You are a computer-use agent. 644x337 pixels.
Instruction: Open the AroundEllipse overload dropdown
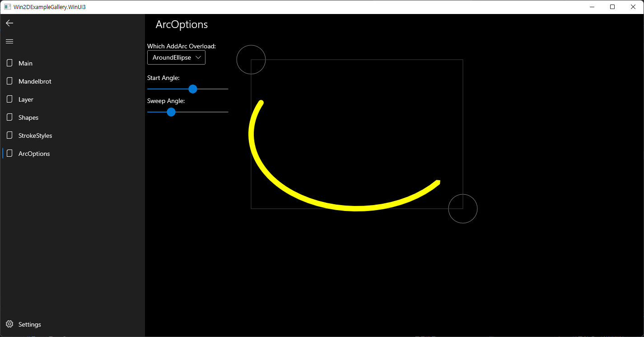(x=176, y=57)
